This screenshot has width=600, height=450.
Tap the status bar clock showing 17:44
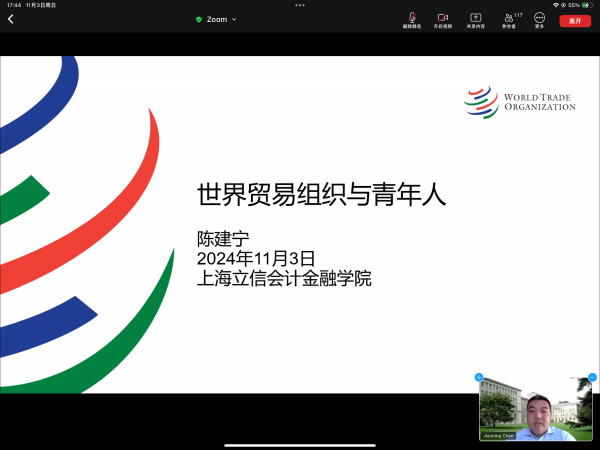pyautogui.click(x=13, y=5)
